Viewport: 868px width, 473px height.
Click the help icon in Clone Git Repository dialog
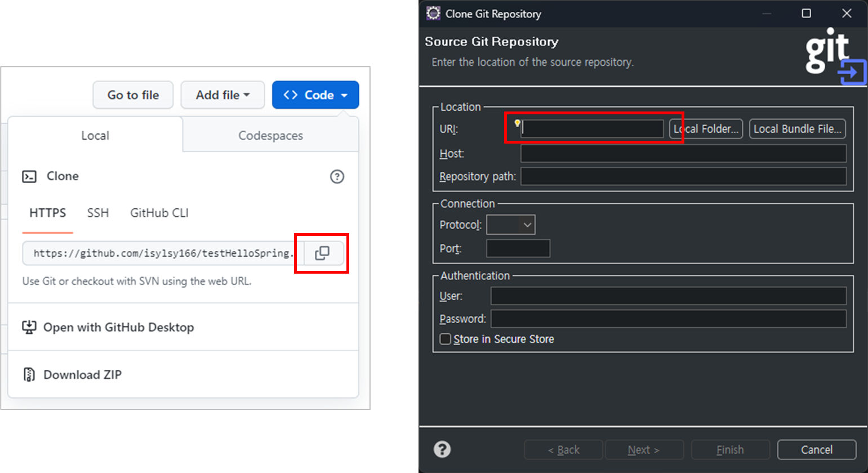click(442, 449)
